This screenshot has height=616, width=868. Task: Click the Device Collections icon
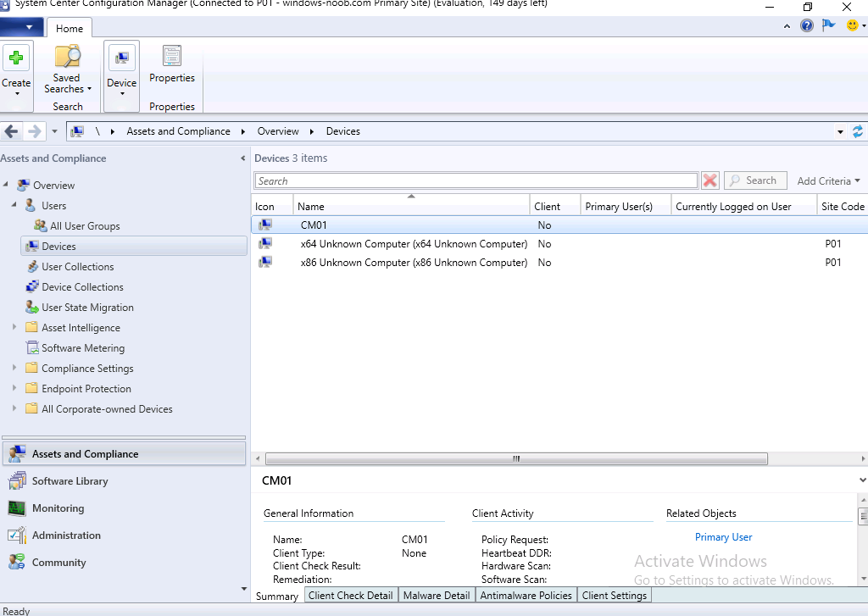coord(33,286)
